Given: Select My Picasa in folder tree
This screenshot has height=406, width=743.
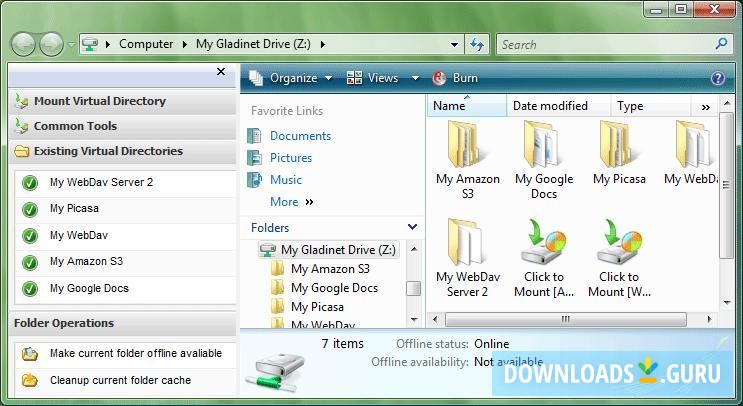Looking at the screenshot, I should [x=317, y=307].
